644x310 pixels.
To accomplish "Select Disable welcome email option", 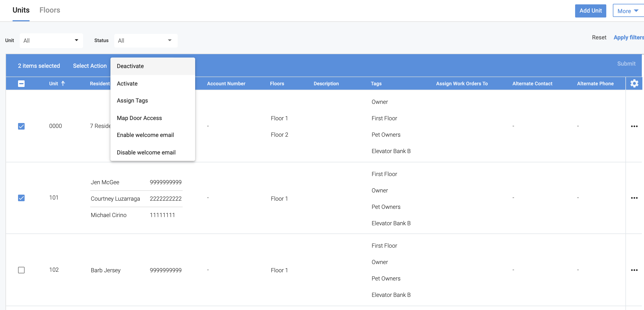I will click(146, 153).
